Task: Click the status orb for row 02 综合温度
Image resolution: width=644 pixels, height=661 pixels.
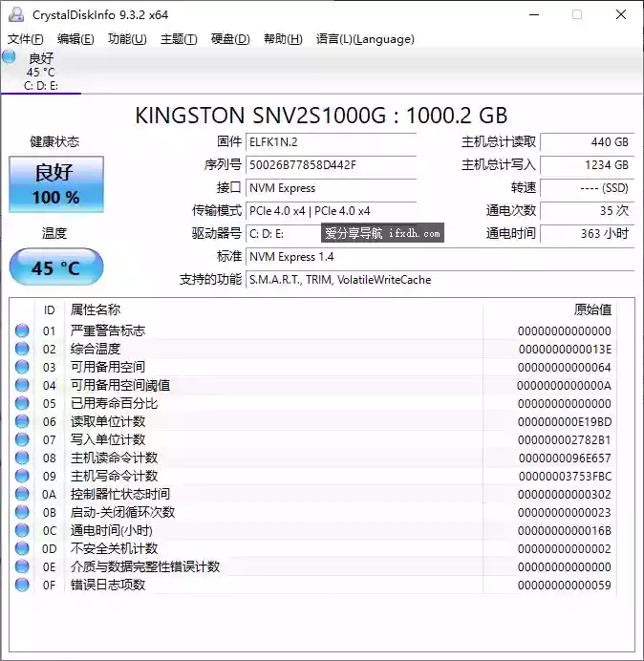Action: [22, 349]
